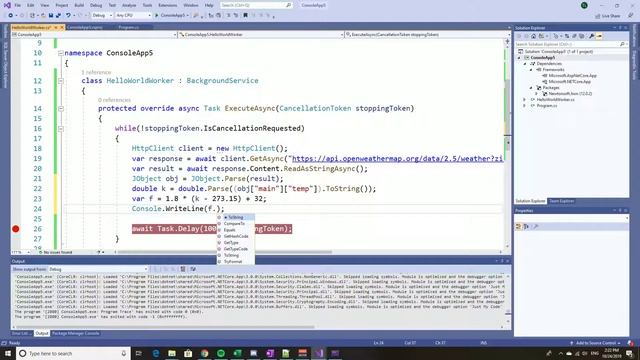Screen dimensions: 640x360
Task: Click the Newtonsoft.Json package item
Action: click(570, 94)
